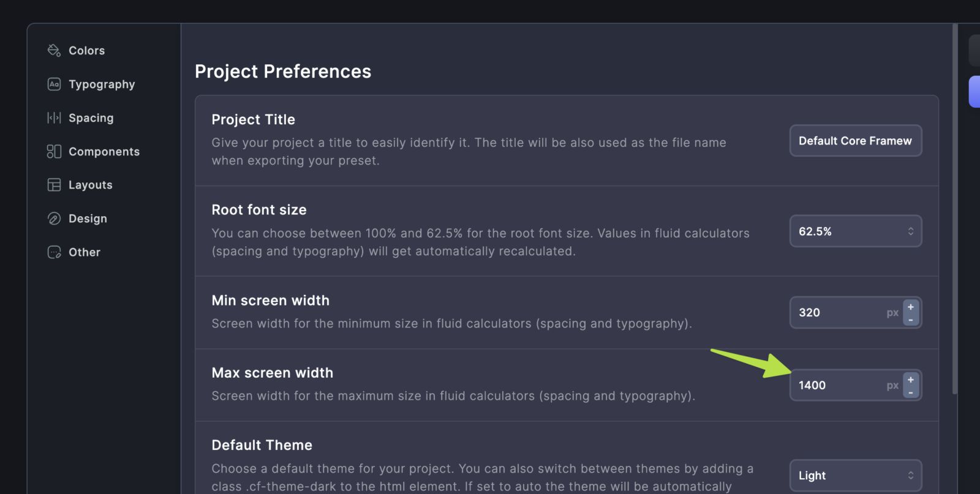
Task: Click the Spacing sidebar icon
Action: [x=54, y=118]
